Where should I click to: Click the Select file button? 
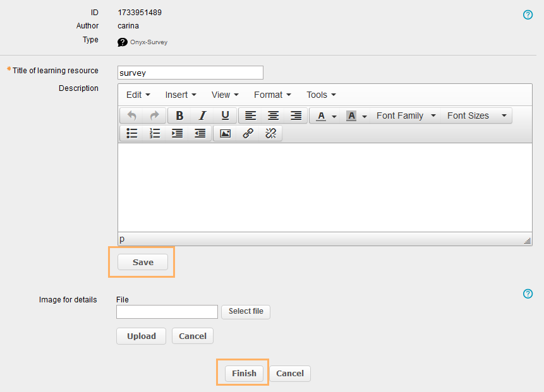[x=246, y=311]
